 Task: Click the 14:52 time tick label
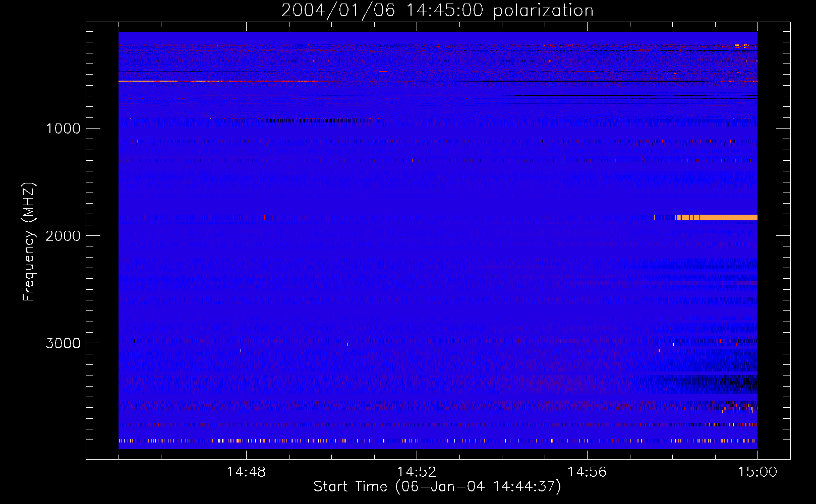click(x=417, y=472)
